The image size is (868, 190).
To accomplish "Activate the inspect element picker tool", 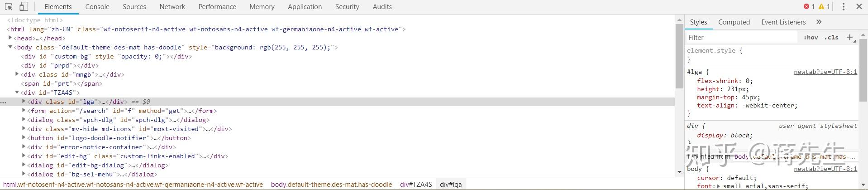I will [9, 7].
